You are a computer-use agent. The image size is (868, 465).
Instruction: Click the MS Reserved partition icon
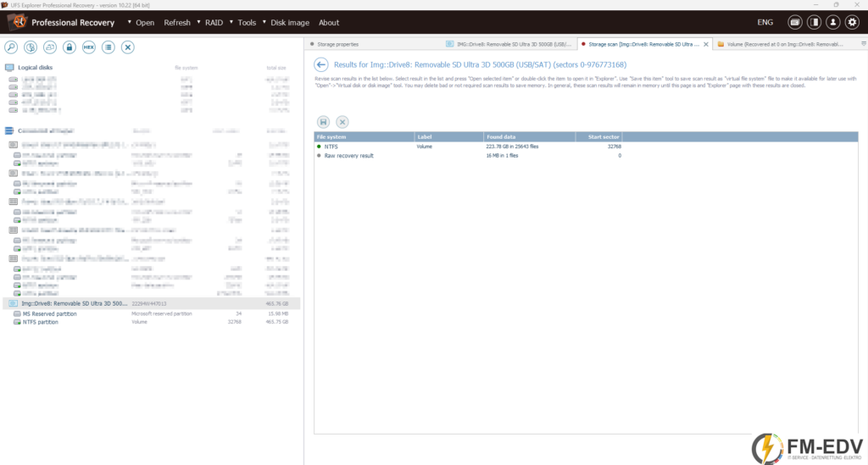(x=17, y=313)
